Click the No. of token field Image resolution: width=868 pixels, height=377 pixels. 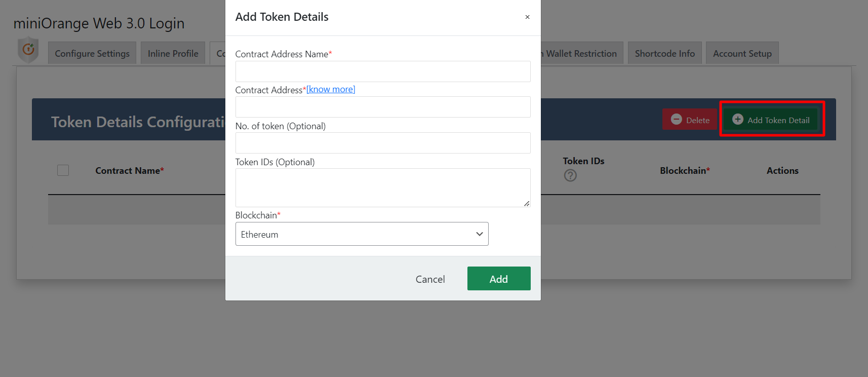383,143
